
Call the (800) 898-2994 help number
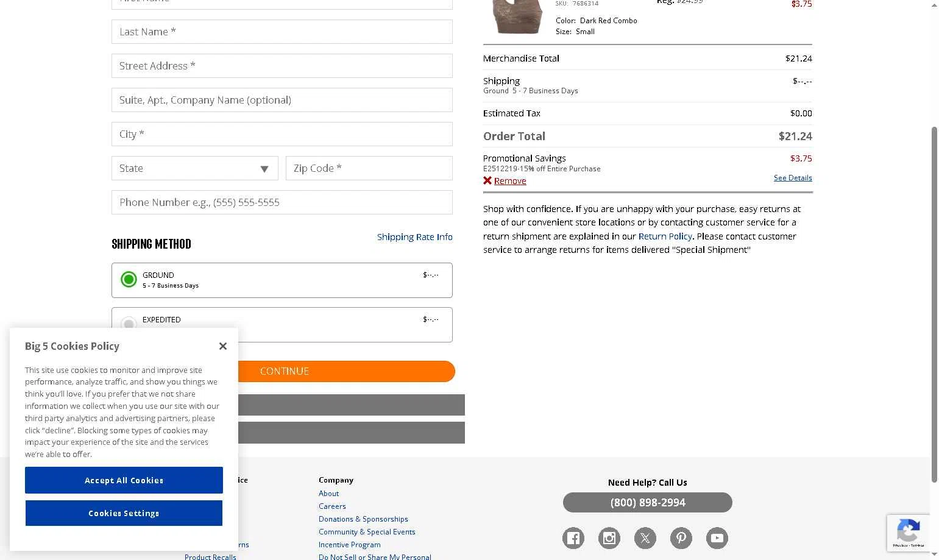coord(648,503)
